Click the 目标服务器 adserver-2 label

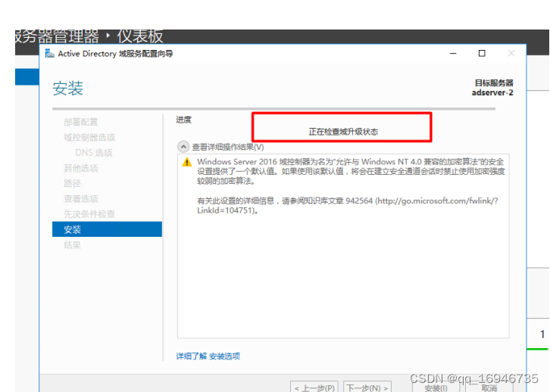(x=492, y=88)
